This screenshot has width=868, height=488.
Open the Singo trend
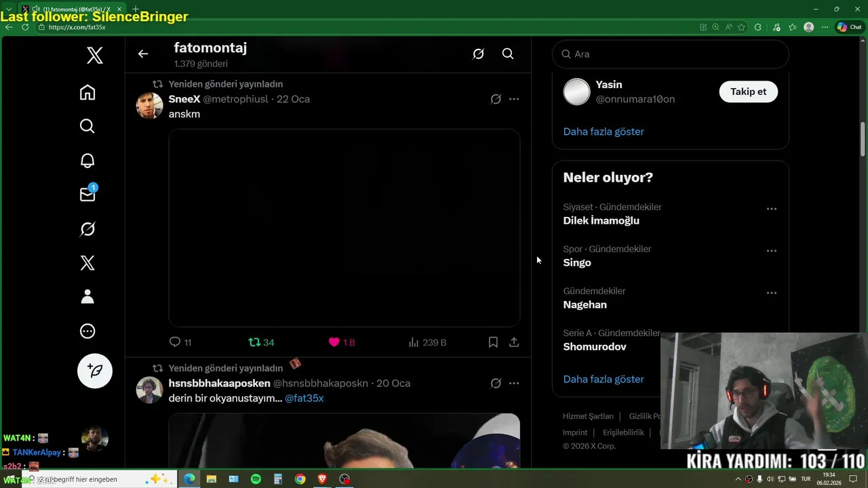point(577,262)
